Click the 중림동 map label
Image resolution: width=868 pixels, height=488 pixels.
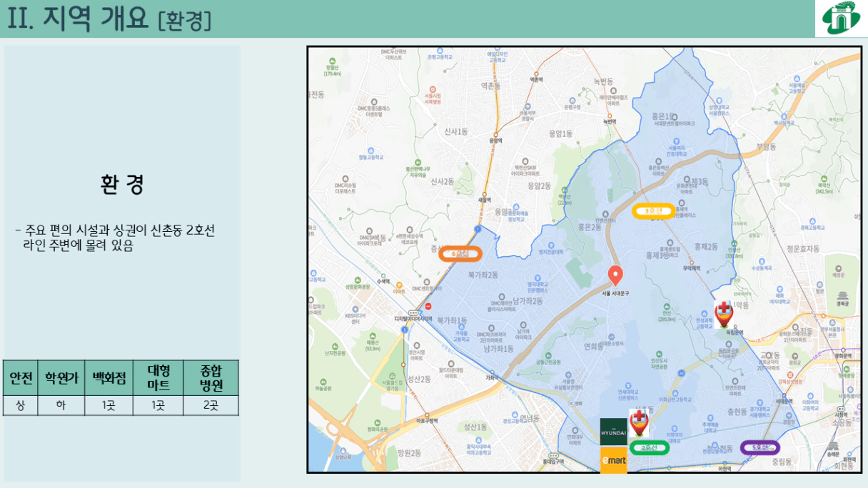click(x=782, y=462)
